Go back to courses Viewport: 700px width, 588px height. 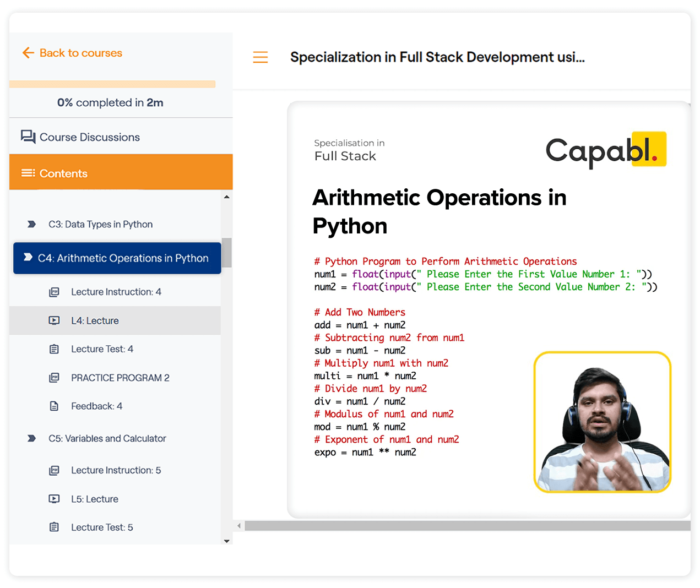tap(80, 53)
